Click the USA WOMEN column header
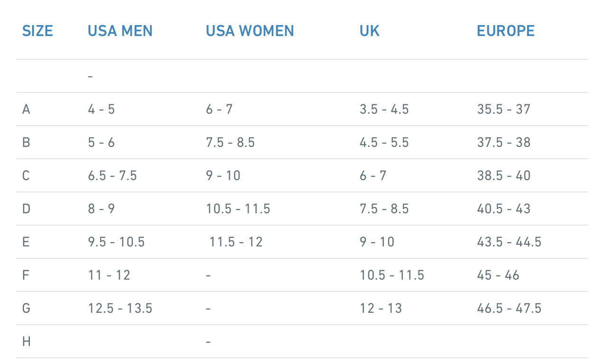597x364 pixels. click(x=250, y=31)
